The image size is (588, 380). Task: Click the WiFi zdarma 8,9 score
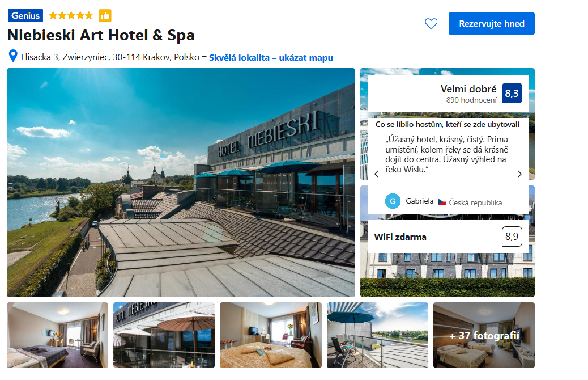pos(512,236)
